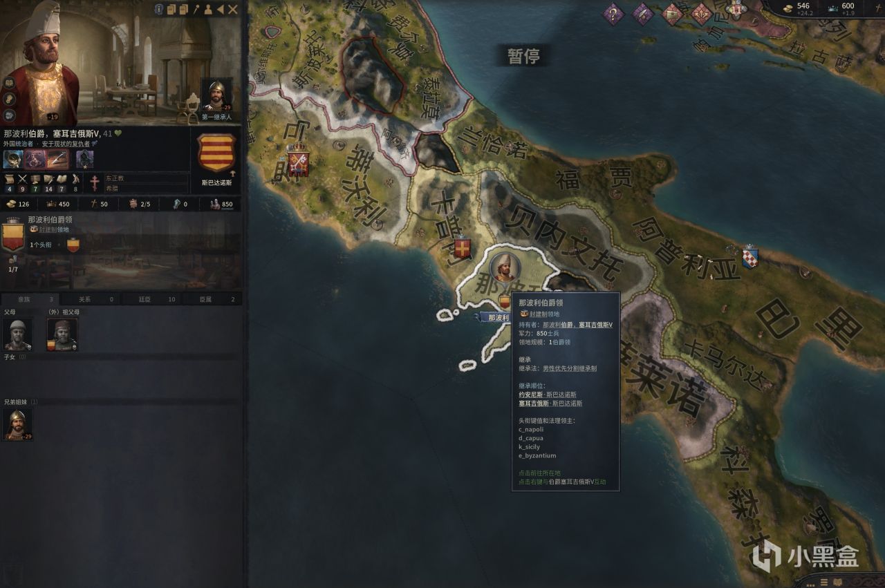Click the pin character icon

[196, 9]
